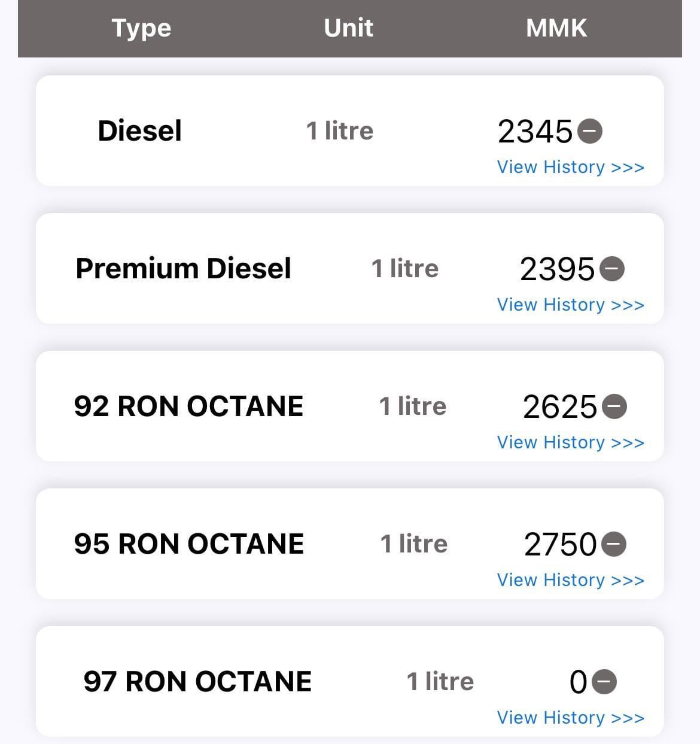This screenshot has width=700, height=744.
Task: Click the Diesel price value 2345
Action: coord(535,131)
